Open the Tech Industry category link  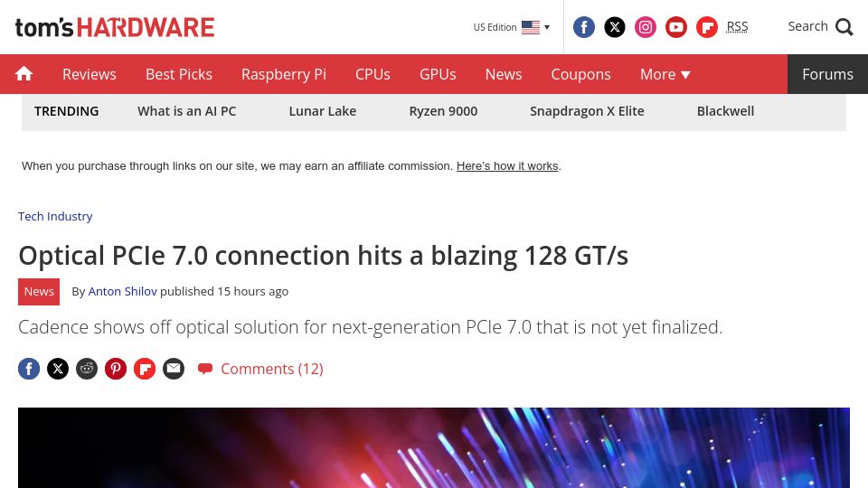click(55, 216)
